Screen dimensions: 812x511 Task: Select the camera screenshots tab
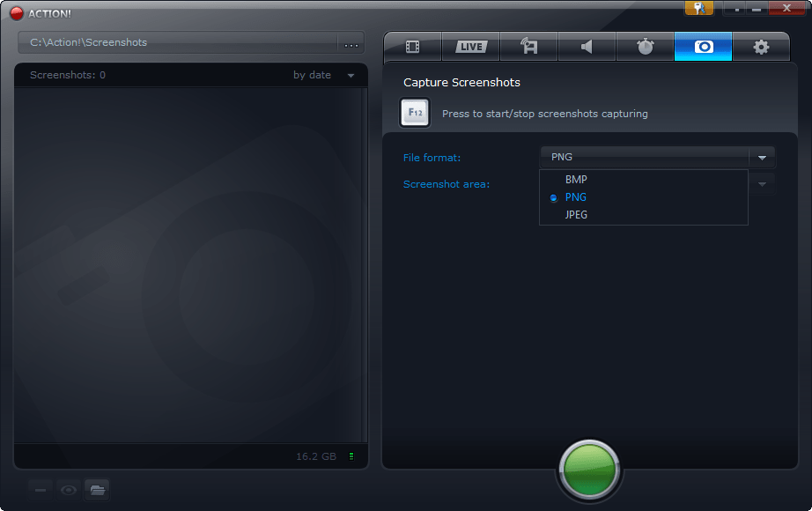tap(704, 47)
